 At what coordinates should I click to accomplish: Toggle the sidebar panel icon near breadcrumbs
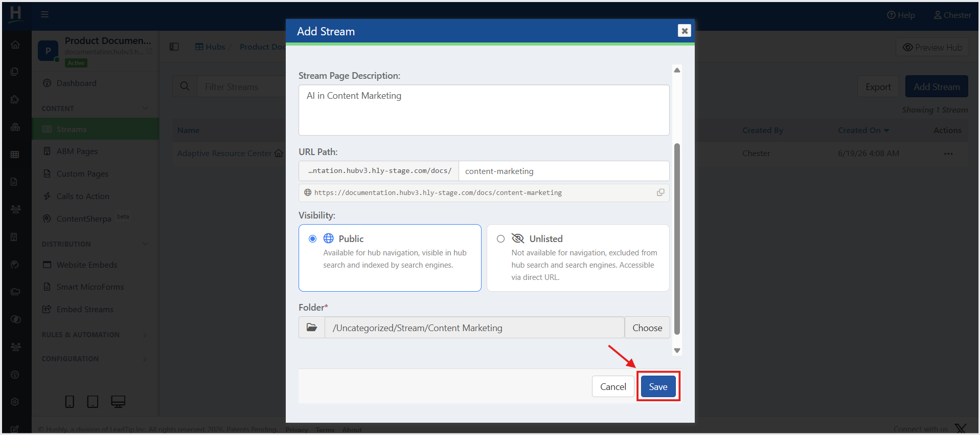coord(174,47)
